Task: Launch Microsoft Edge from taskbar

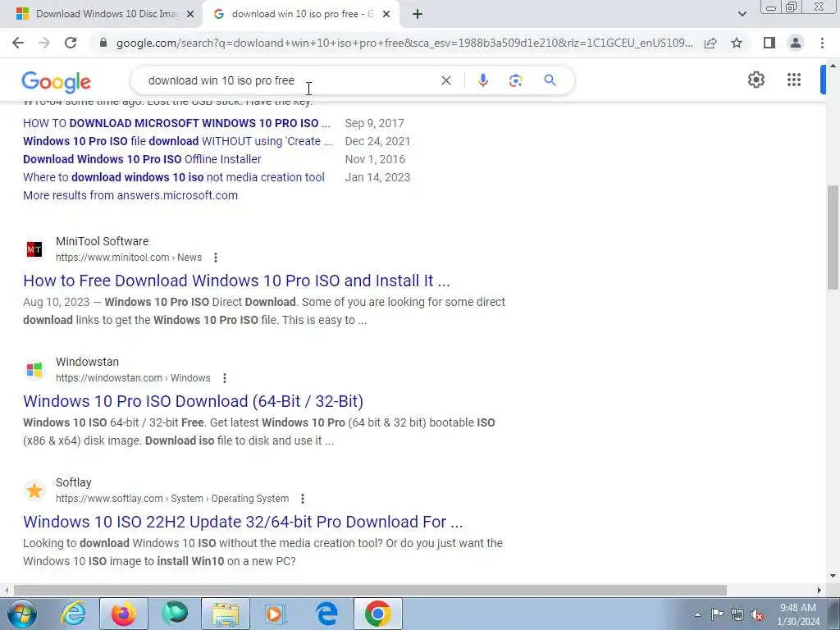Action: tap(326, 614)
